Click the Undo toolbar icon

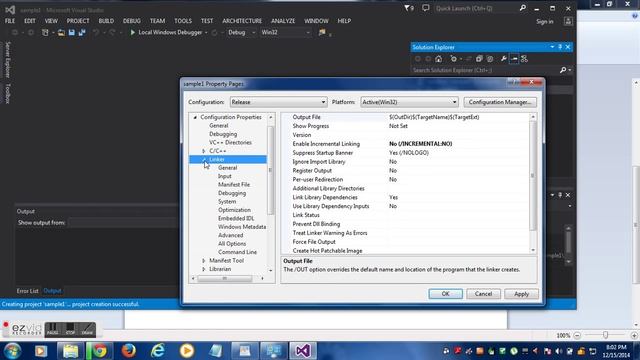(x=96, y=32)
